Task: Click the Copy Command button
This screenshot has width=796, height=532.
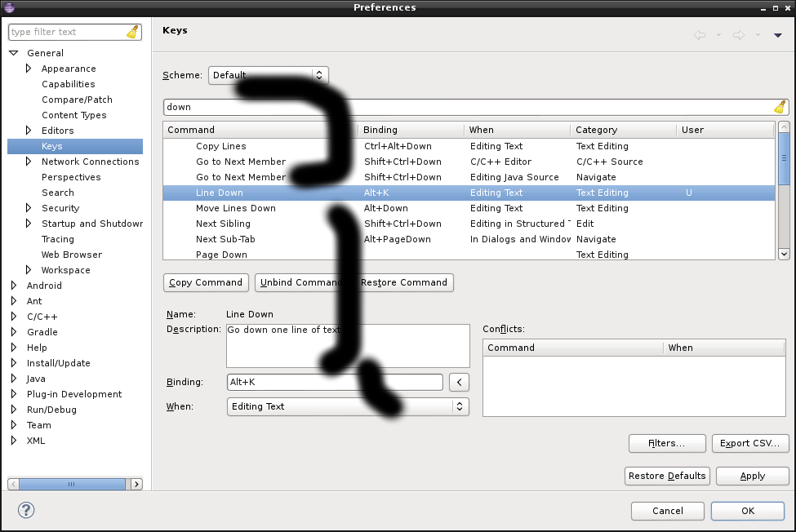Action: tap(206, 282)
